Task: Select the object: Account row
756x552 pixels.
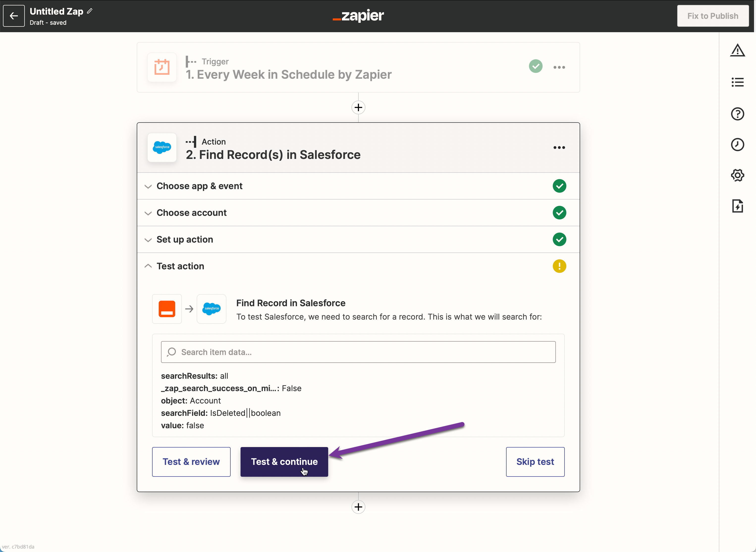Action: coord(190,401)
